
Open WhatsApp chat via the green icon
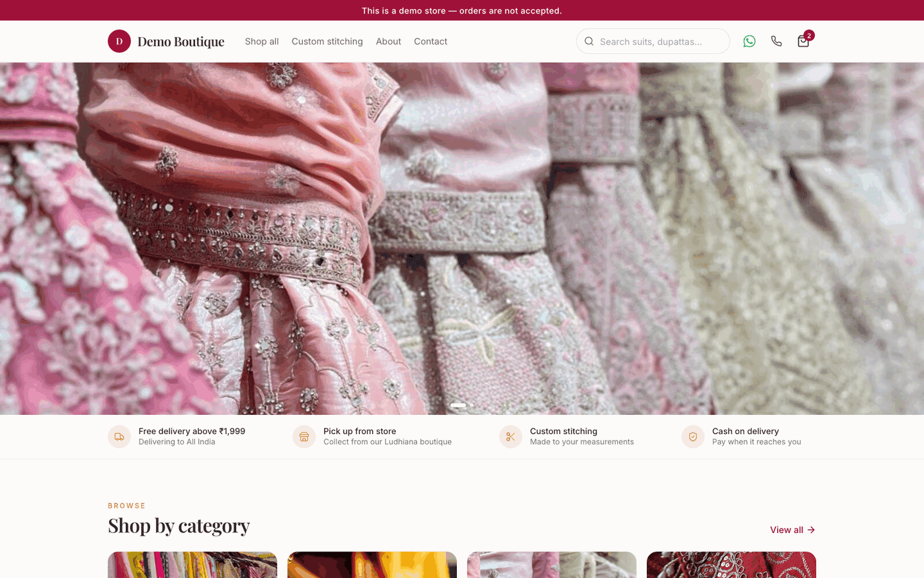pyautogui.click(x=749, y=41)
